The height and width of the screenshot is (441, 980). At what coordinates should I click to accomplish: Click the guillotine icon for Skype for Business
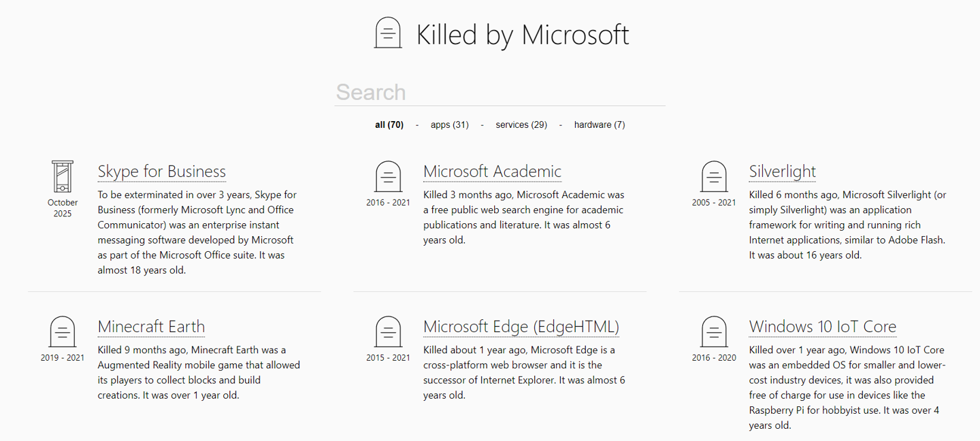tap(63, 177)
